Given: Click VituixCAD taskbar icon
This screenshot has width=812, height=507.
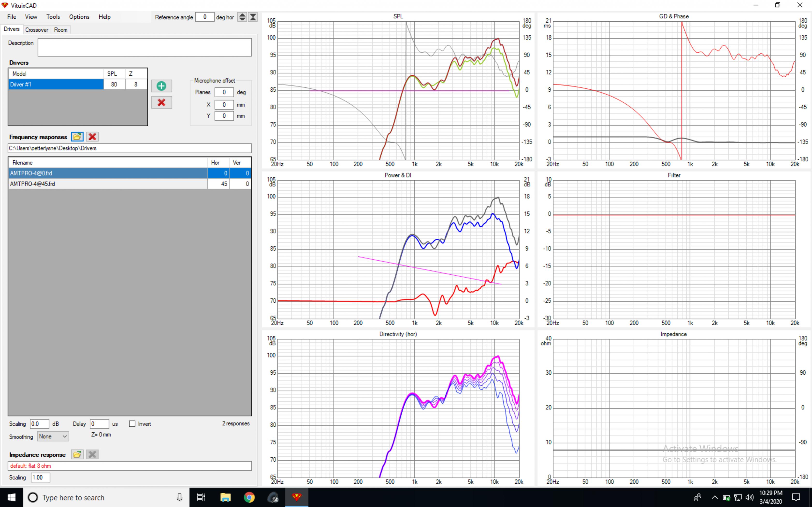Looking at the screenshot, I should click(297, 497).
